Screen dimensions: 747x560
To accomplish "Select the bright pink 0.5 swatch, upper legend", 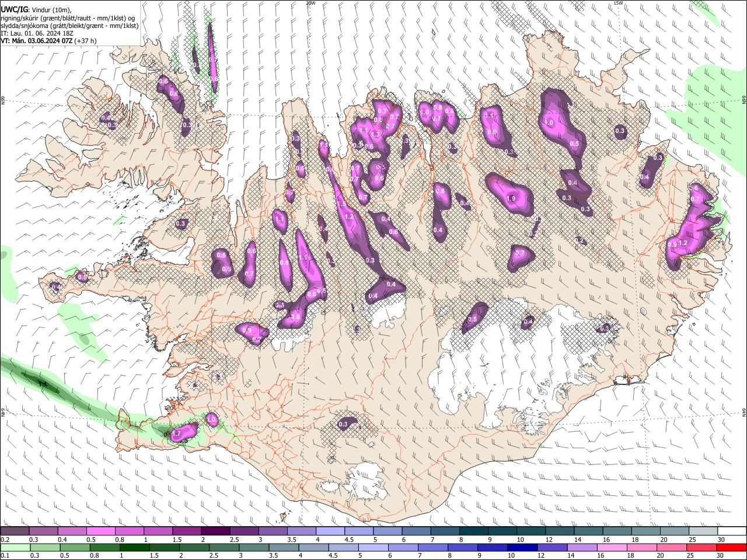I will tap(100, 531).
